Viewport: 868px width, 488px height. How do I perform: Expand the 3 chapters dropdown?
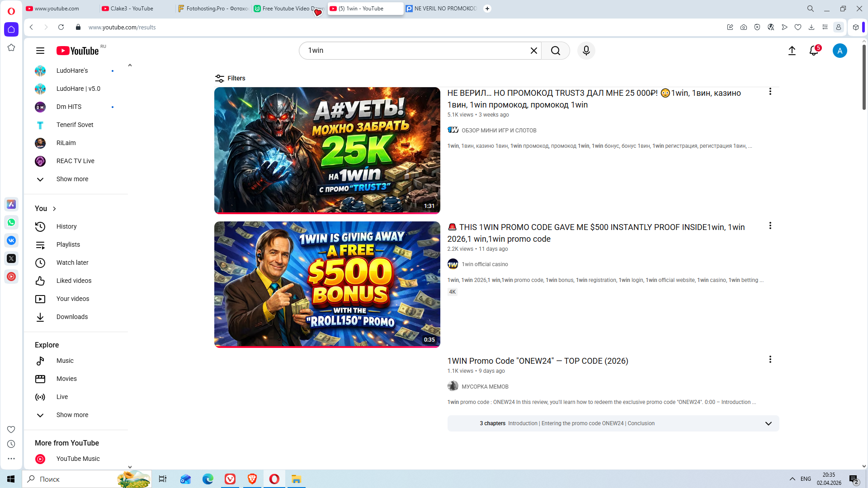tap(768, 423)
